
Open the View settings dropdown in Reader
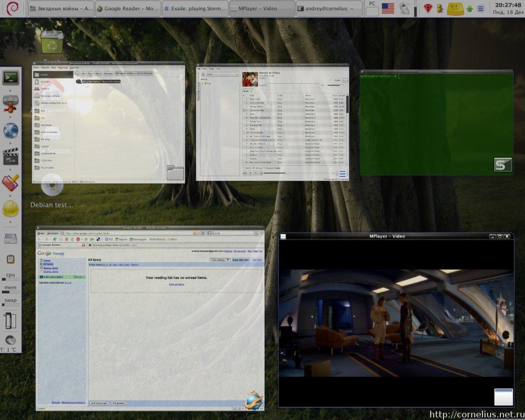[220, 260]
